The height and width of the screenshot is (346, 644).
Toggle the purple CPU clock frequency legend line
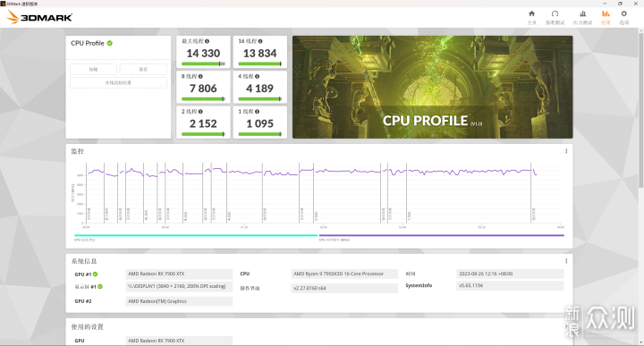[x=442, y=236]
